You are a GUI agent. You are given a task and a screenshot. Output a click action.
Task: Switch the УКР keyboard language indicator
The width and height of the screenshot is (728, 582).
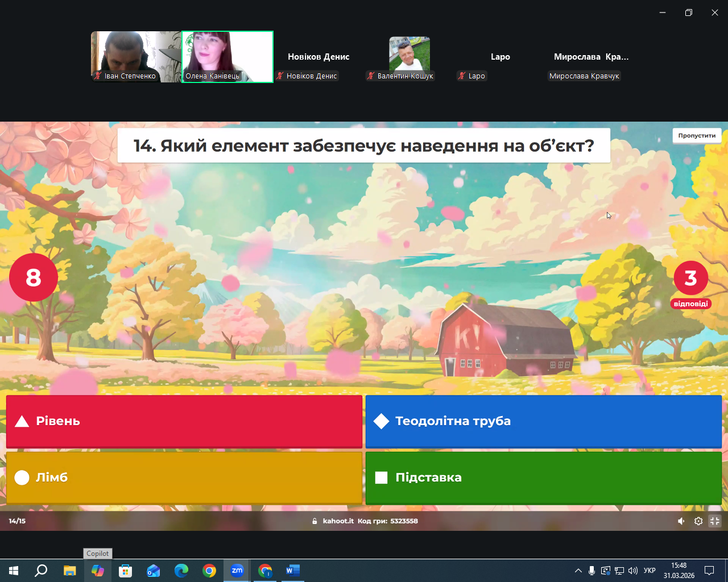point(650,571)
